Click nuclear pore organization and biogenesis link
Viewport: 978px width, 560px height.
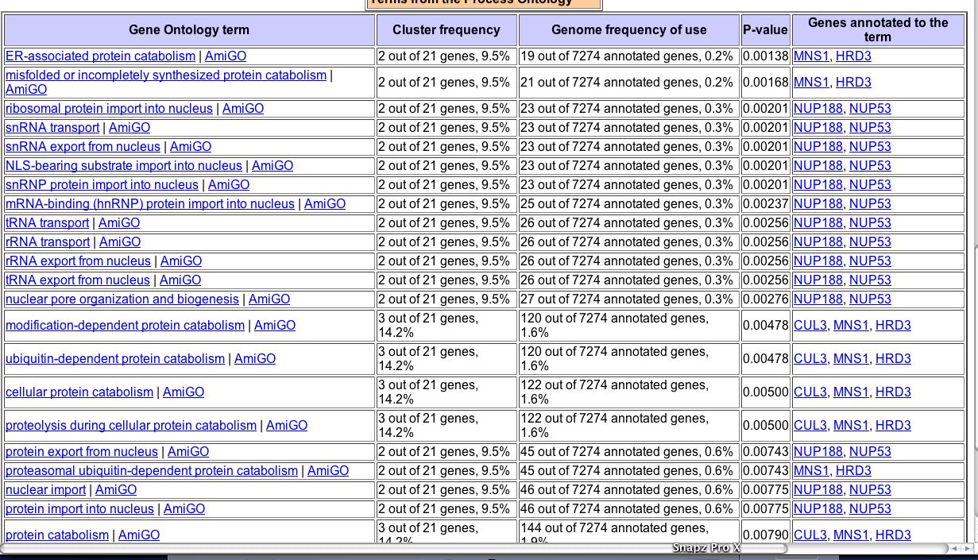click(x=122, y=299)
